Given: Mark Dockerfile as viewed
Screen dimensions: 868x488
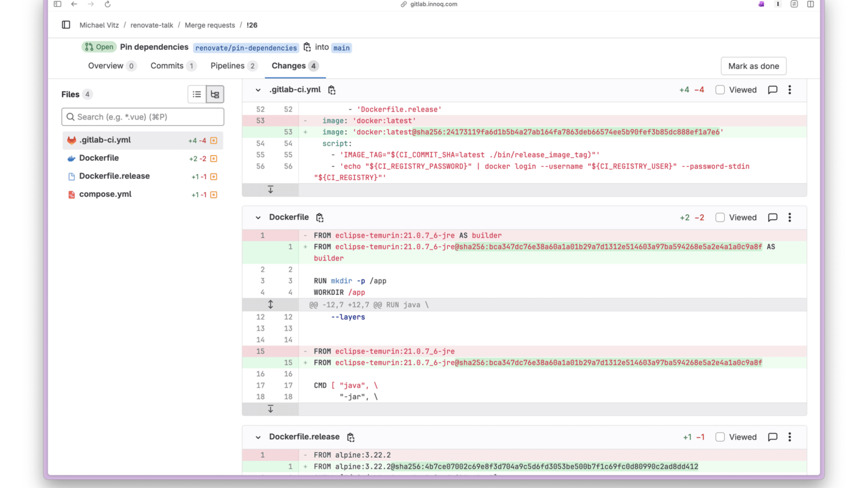Looking at the screenshot, I should (720, 217).
